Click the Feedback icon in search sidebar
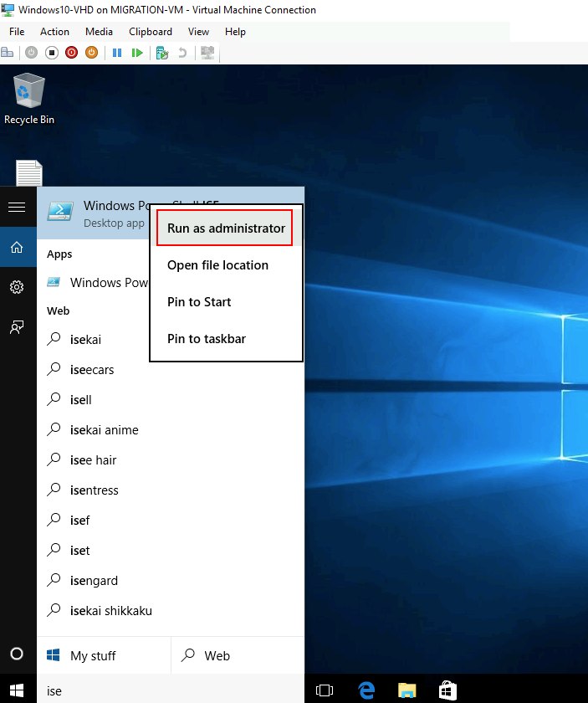 click(x=17, y=327)
